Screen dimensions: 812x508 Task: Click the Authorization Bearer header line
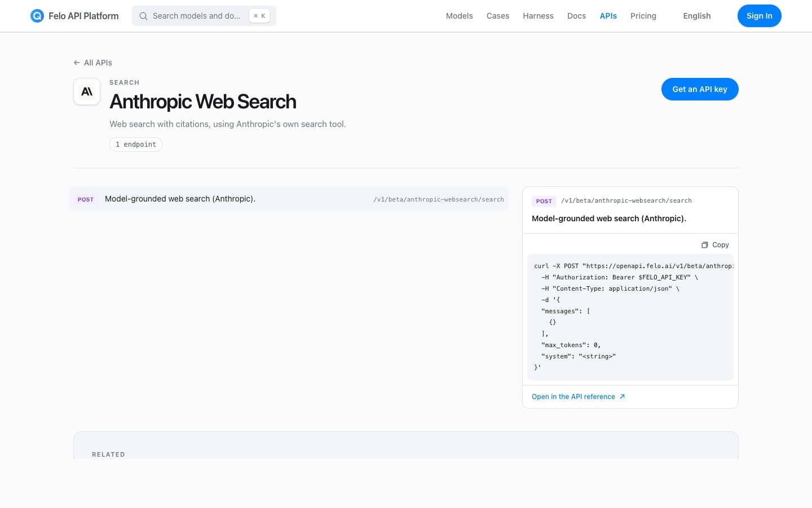(x=620, y=277)
